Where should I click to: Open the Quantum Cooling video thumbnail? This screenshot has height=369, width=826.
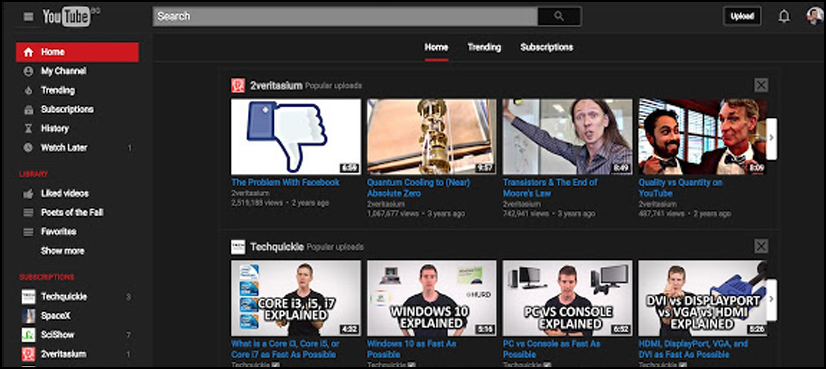pos(431,137)
